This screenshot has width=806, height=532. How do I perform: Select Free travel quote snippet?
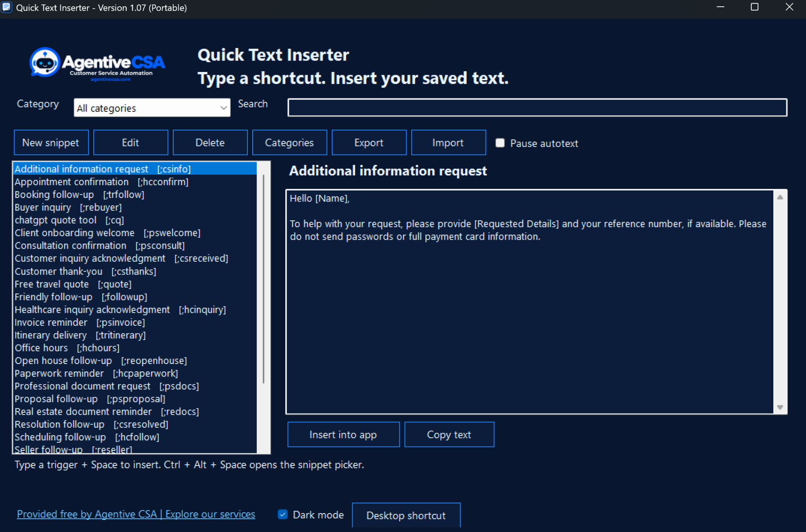(x=135, y=284)
